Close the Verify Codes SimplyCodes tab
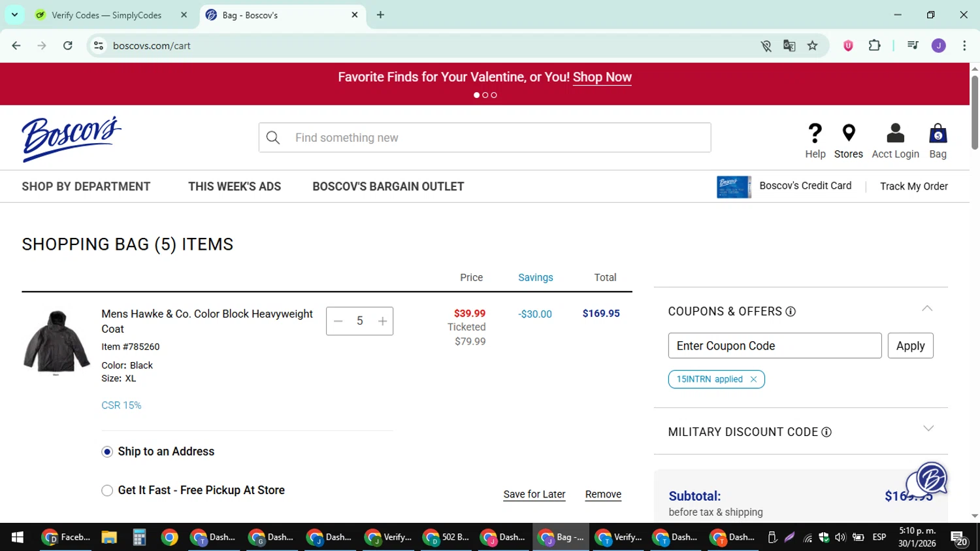The height and width of the screenshot is (551, 980). [x=184, y=15]
